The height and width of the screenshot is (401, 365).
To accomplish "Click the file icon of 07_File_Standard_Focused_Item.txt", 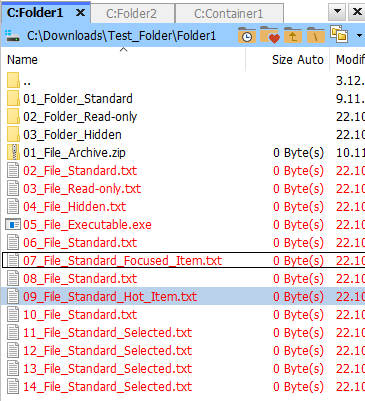I will [x=13, y=261].
